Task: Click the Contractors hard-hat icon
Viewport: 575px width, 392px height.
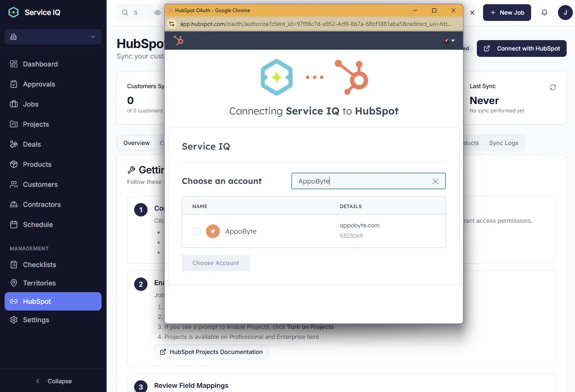Action: tap(14, 204)
